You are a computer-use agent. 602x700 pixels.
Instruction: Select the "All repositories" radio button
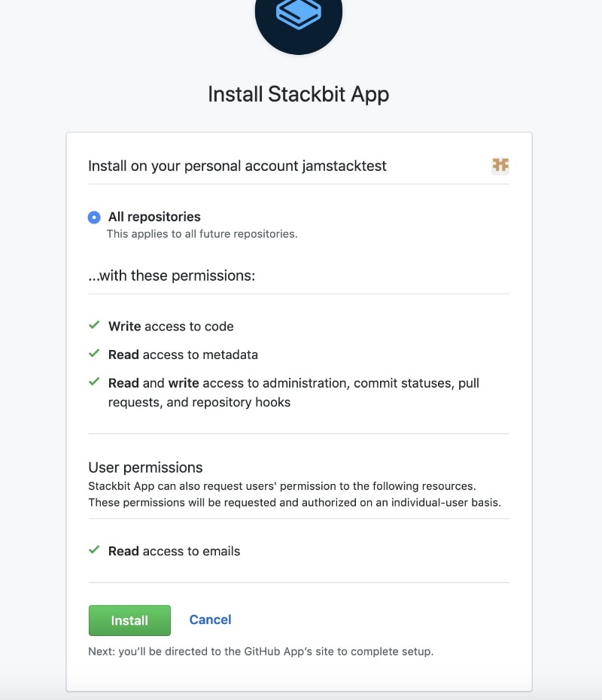click(93, 217)
